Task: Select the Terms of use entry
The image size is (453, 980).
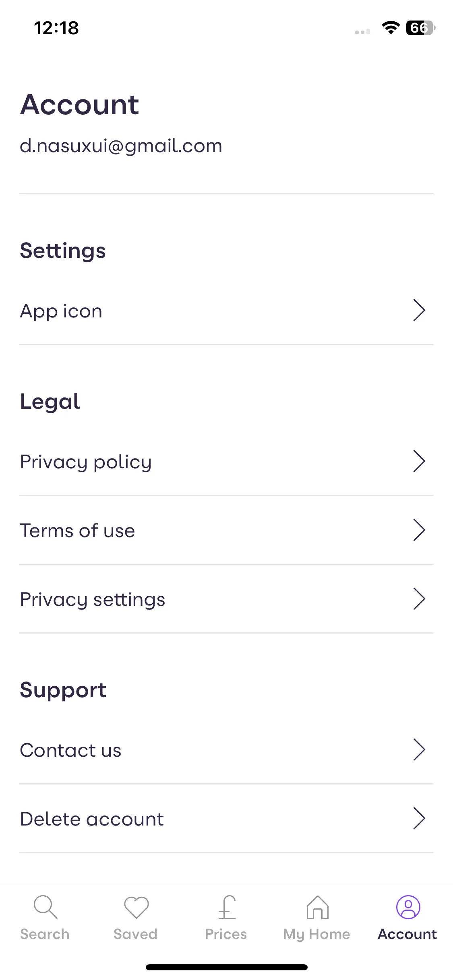Action: tap(226, 530)
